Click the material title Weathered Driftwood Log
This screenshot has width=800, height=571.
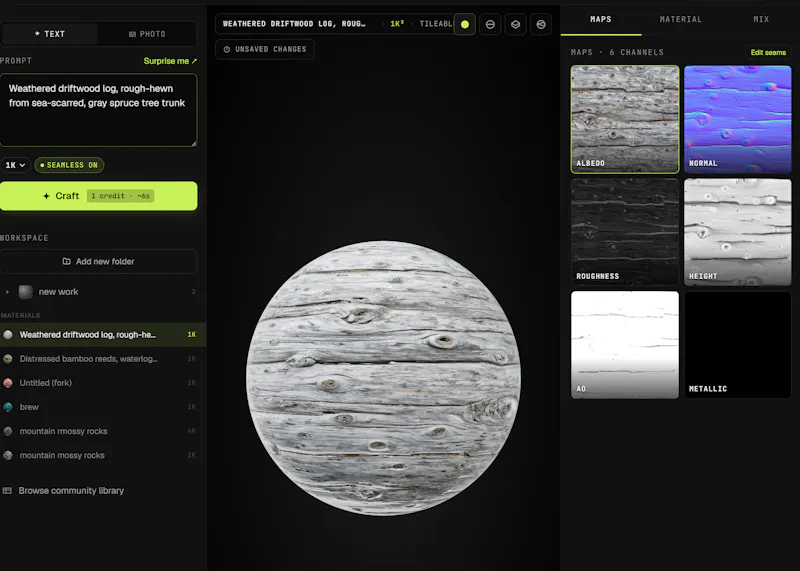point(294,24)
